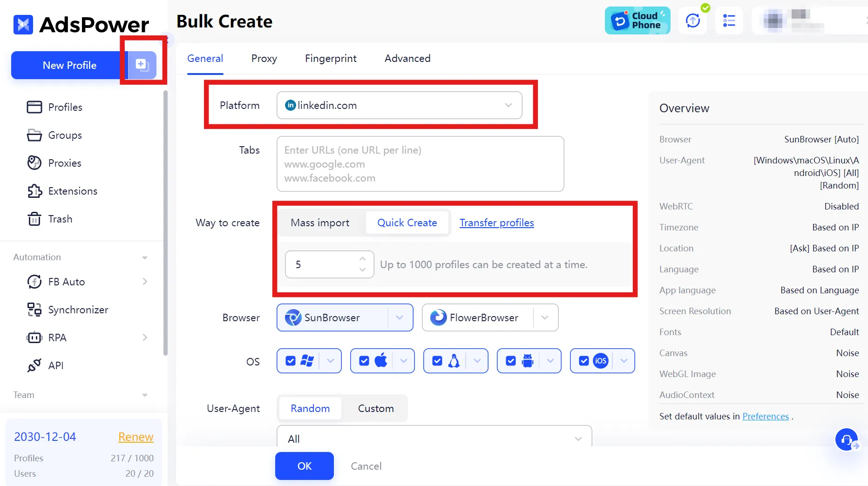The width and height of the screenshot is (868, 486).
Task: Open the Transfer profiles link
Action: tap(496, 223)
